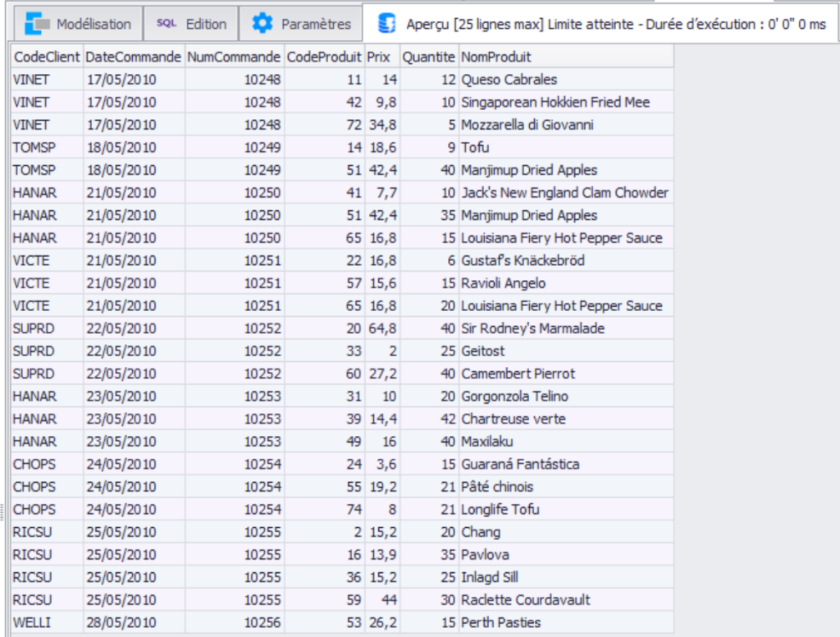Open the Paramètres tab

click(300, 24)
